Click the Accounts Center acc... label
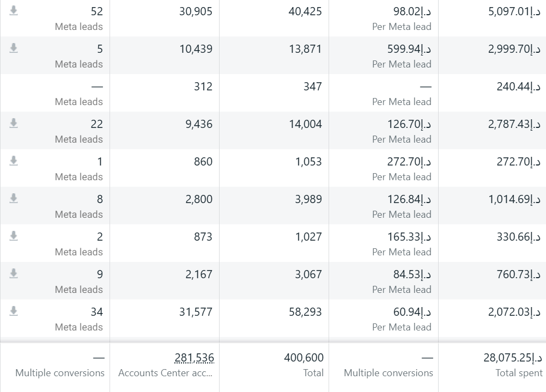This screenshot has width=546, height=392. click(x=166, y=373)
